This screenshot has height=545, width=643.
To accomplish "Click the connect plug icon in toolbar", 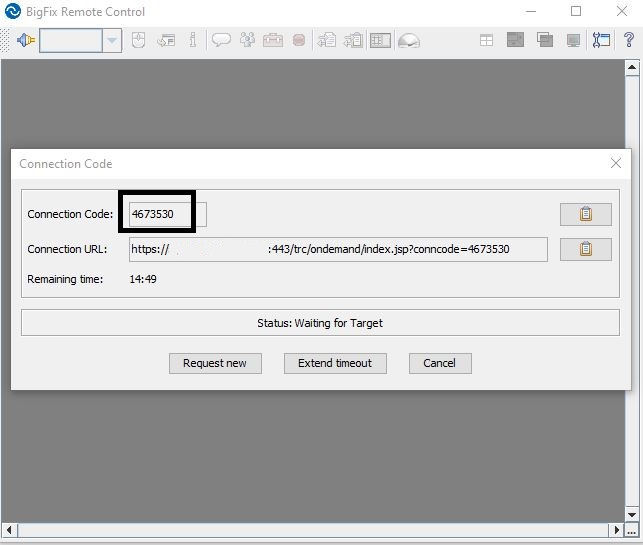I will click(x=25, y=40).
